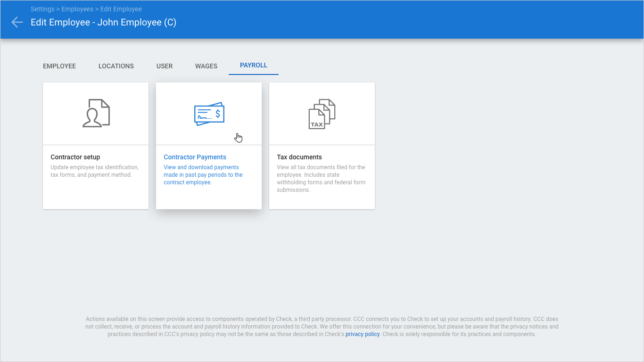This screenshot has width=644, height=362.
Task: Switch to the Wages tab
Action: click(206, 66)
